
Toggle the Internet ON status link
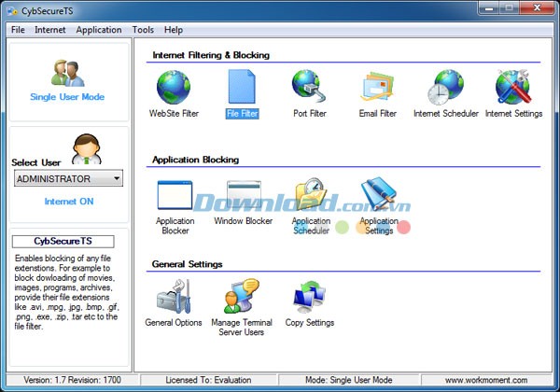69,201
